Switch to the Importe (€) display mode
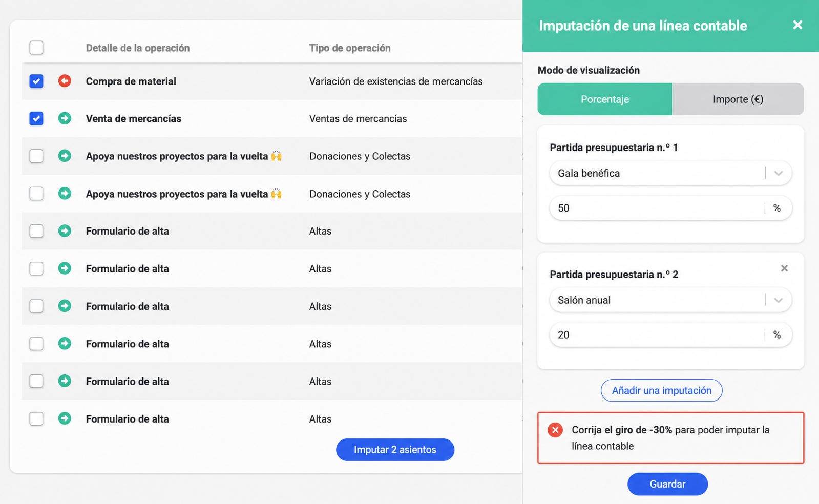This screenshot has width=819, height=504. [x=738, y=99]
